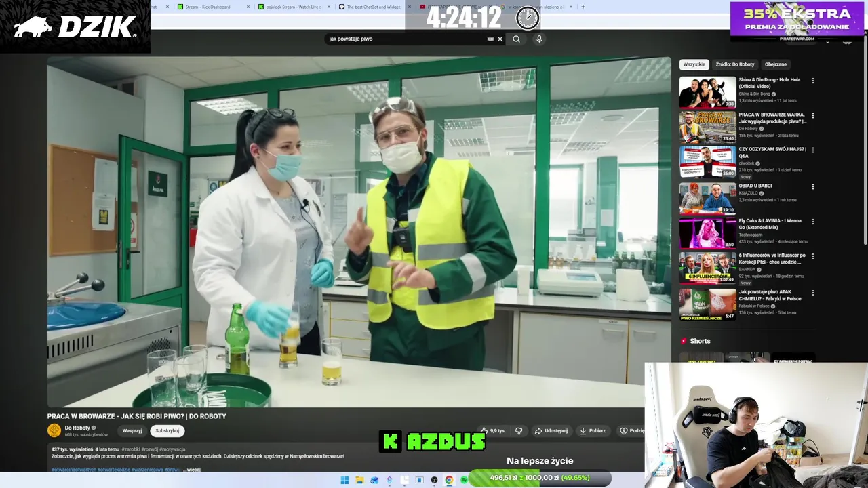Select the Obejrzane filter chip
This screenshot has width=868, height=488.
[x=776, y=64]
